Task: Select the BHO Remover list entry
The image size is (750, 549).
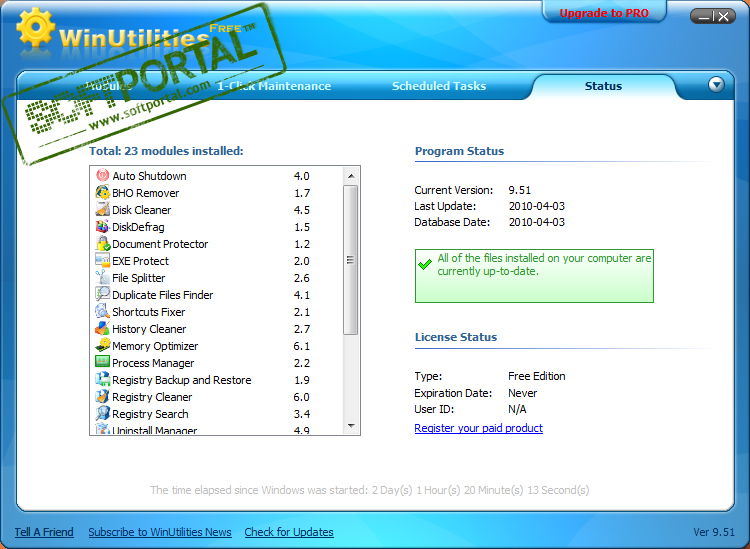Action: tap(145, 193)
